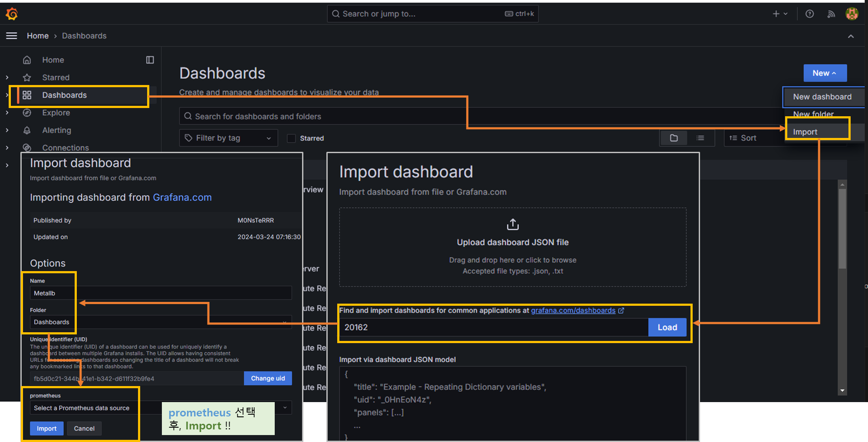Viewport: 868px width, 442px height.
Task: Open the help question mark icon
Action: [x=809, y=14]
